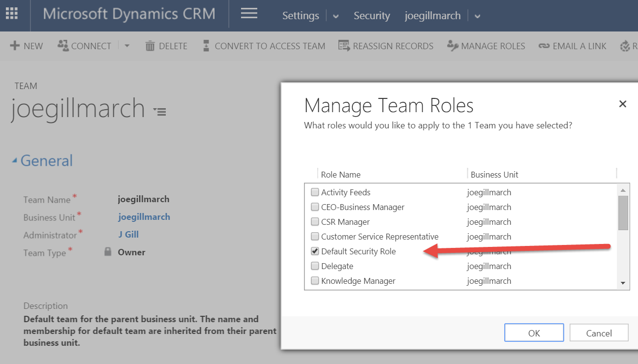This screenshot has width=638, height=364.
Task: Close the Manage Team Roles dialog
Action: [623, 104]
